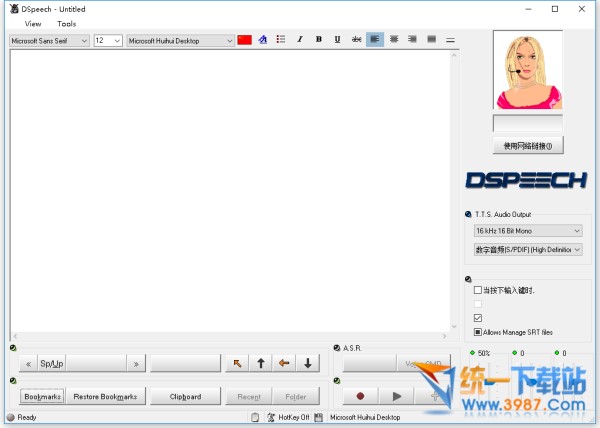Viewport: 600px width, 428px height.
Task: Toggle Allows Manage SRT files checkbox
Action: pyautogui.click(x=478, y=332)
